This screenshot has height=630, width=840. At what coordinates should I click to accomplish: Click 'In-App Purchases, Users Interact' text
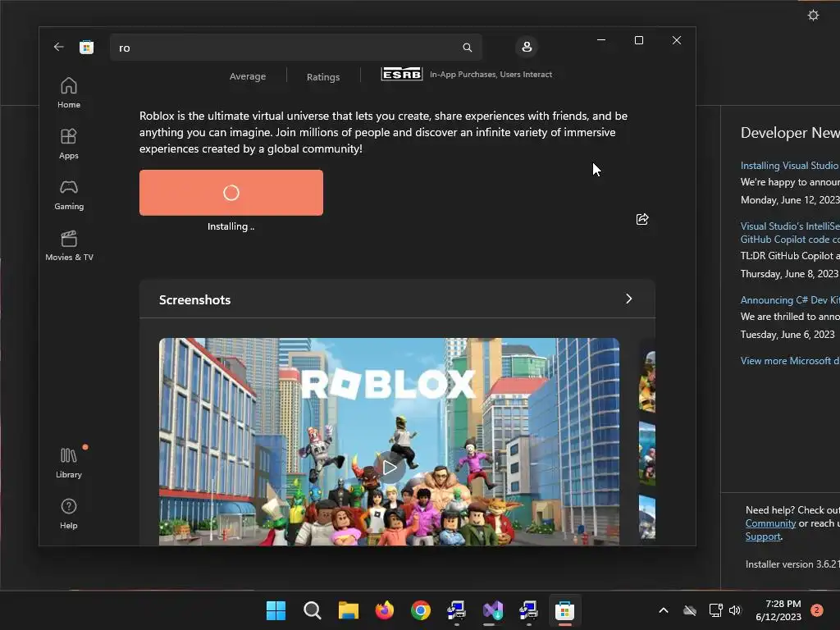(x=491, y=75)
